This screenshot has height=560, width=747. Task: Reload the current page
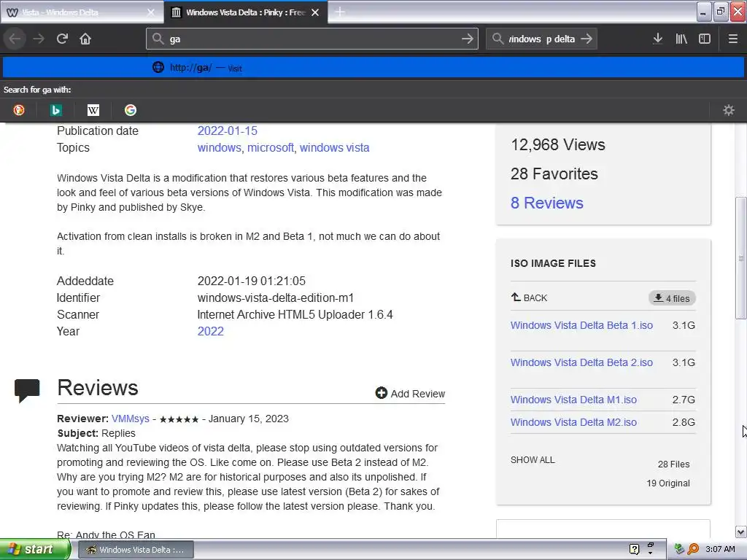[x=62, y=39]
